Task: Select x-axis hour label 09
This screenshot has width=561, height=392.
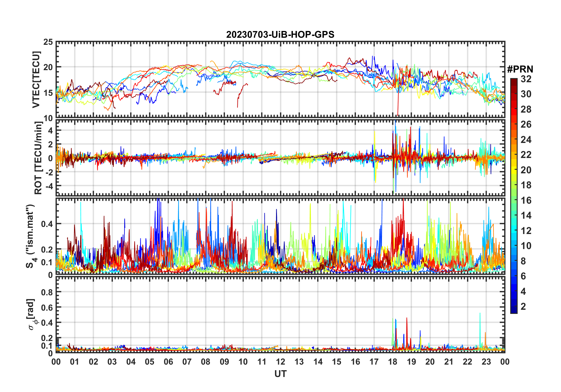Action: (224, 362)
